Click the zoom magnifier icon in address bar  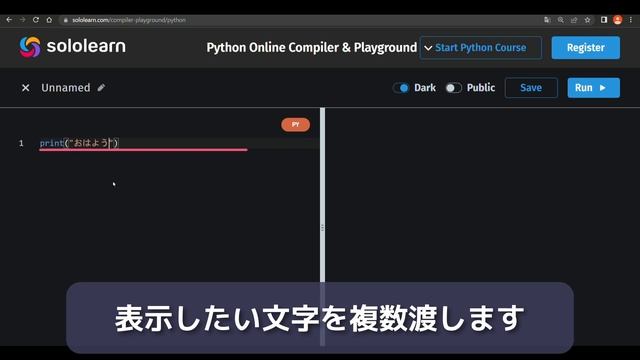(x=560, y=20)
